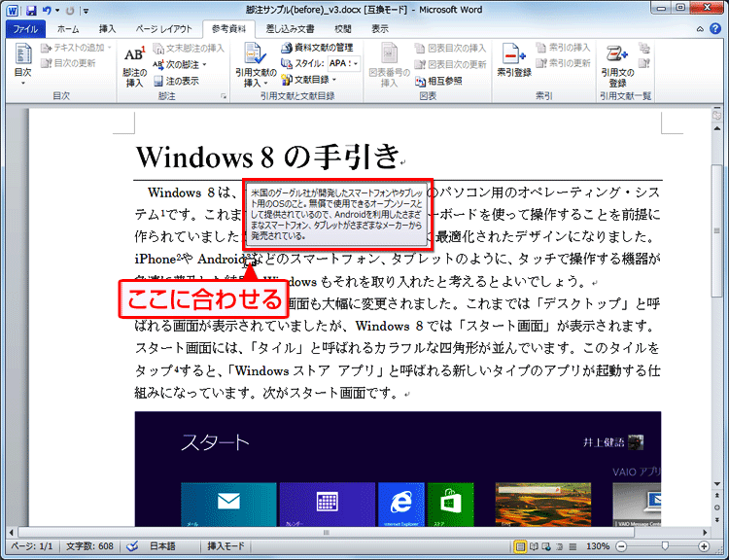Screen dimensions: 729x560
Task: Open the 表示 tab
Action: (380, 29)
